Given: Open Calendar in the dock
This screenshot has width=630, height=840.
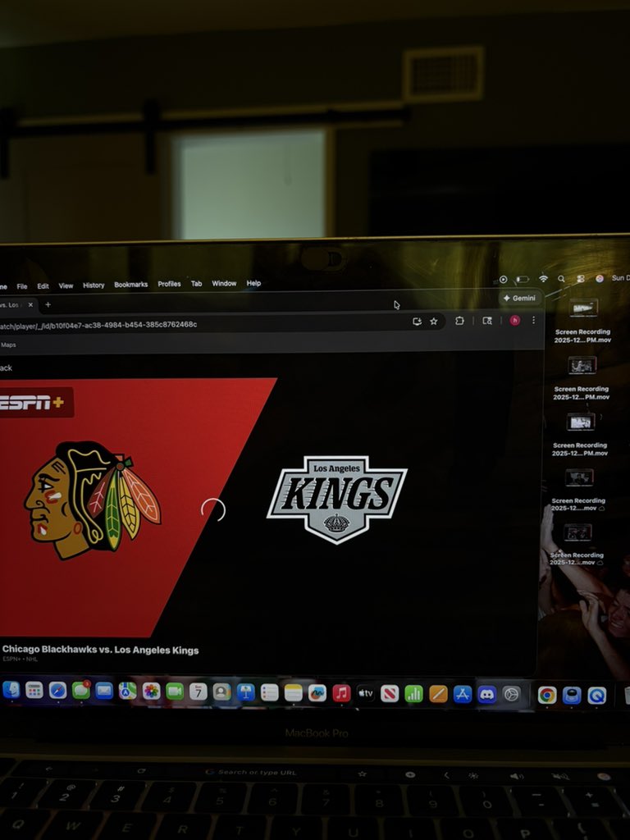Looking at the screenshot, I should pyautogui.click(x=199, y=692).
